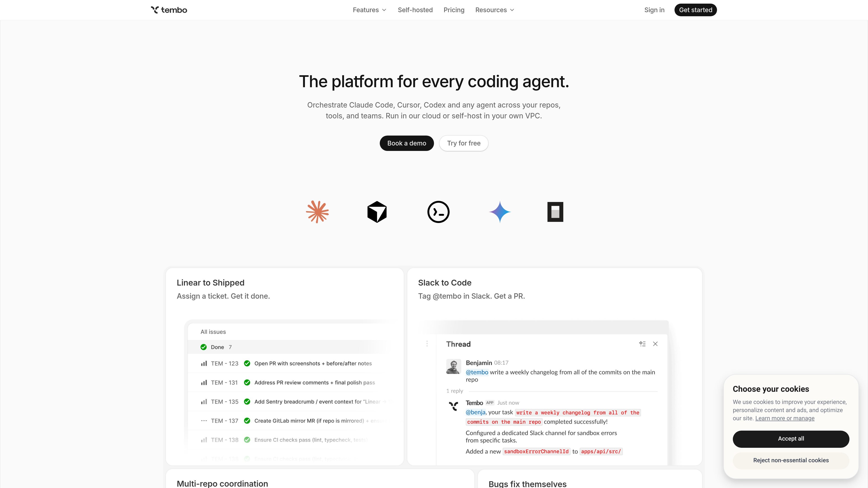Click the priority bars icon for TEM - 131
Viewport: 868px width, 488px height.
(x=204, y=382)
